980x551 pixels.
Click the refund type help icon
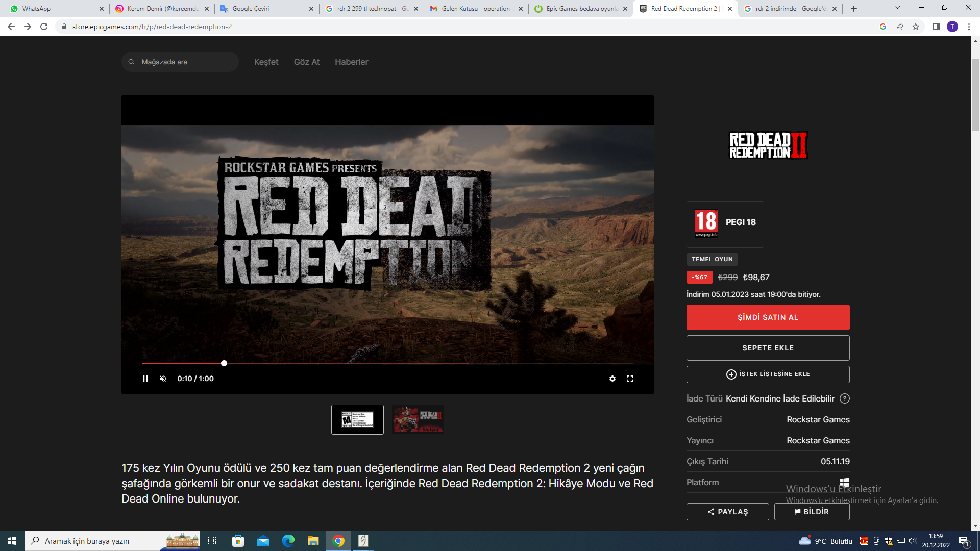tap(845, 398)
